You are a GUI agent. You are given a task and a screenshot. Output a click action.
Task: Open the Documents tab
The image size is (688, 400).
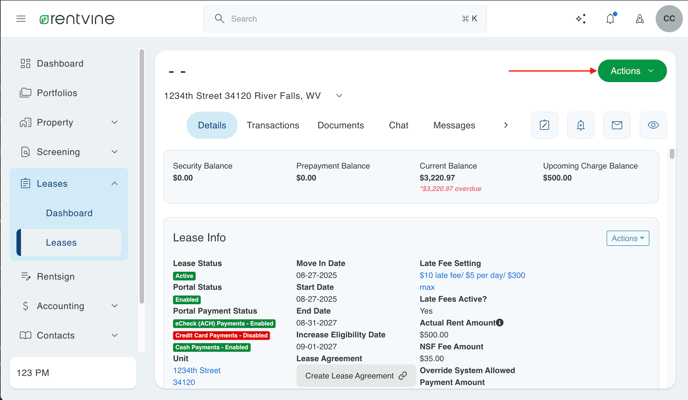tap(340, 125)
